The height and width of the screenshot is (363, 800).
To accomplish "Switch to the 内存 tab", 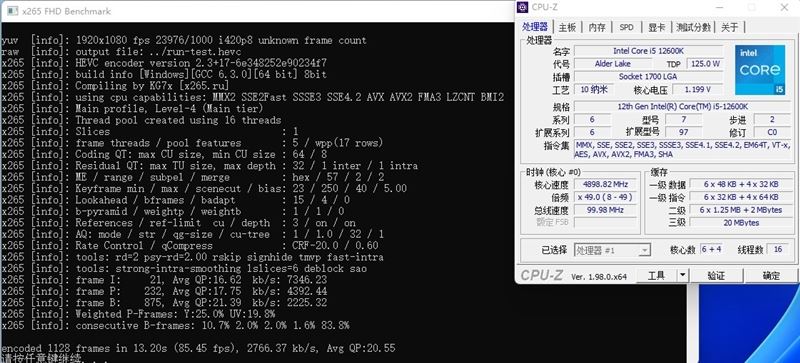I will tap(597, 27).
